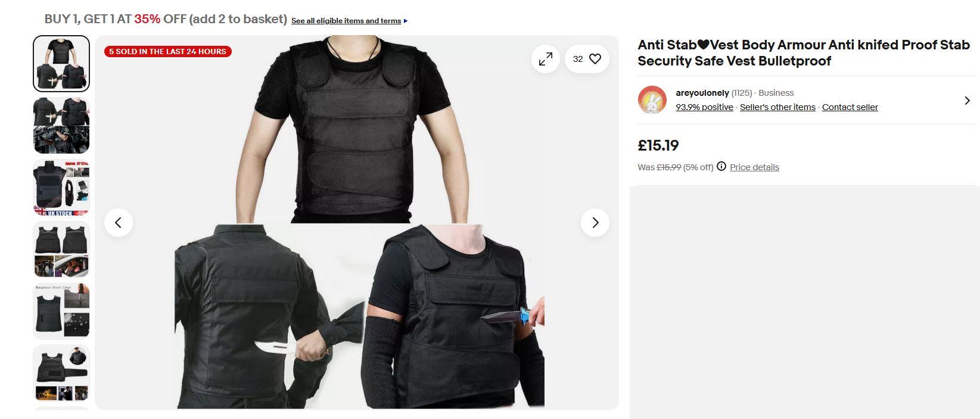Viewport: 980px width, 419px height.
Task: Select fourth thumbnail with two vests
Action: [61, 249]
